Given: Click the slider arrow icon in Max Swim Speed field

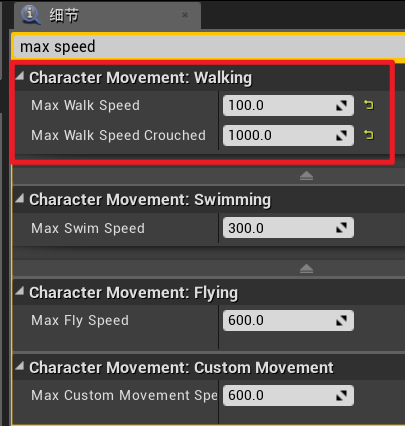Looking at the screenshot, I should pyautogui.click(x=341, y=228).
